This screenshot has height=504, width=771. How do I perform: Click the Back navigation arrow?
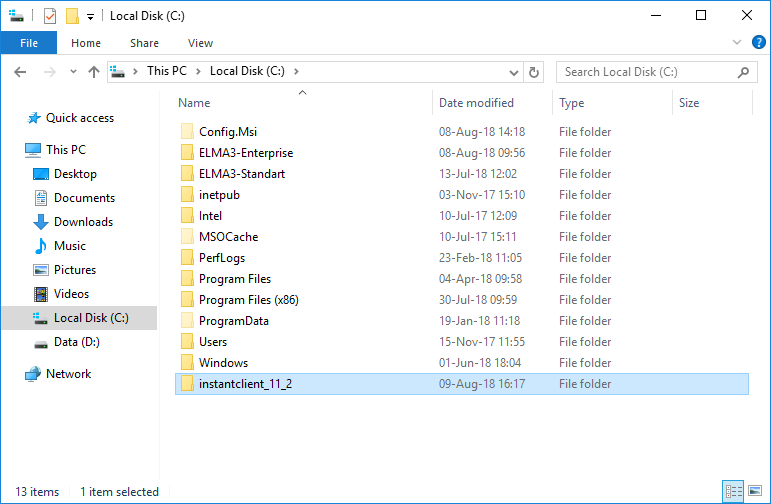pos(21,72)
